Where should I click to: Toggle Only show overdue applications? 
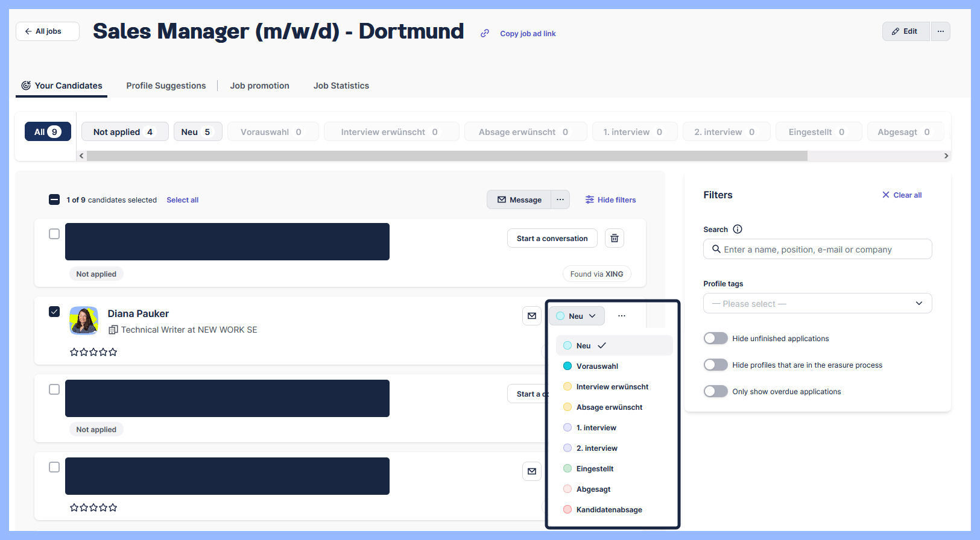pos(716,391)
